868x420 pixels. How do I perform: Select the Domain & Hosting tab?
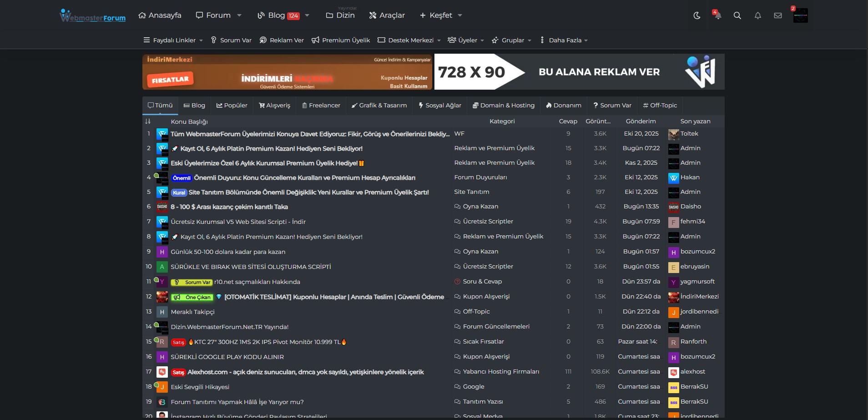503,106
